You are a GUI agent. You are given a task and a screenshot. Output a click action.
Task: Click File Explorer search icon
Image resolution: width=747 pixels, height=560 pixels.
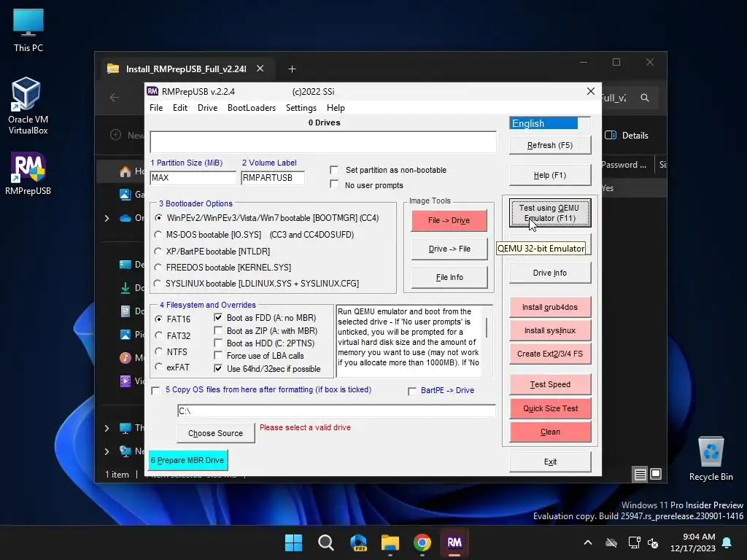click(x=645, y=98)
